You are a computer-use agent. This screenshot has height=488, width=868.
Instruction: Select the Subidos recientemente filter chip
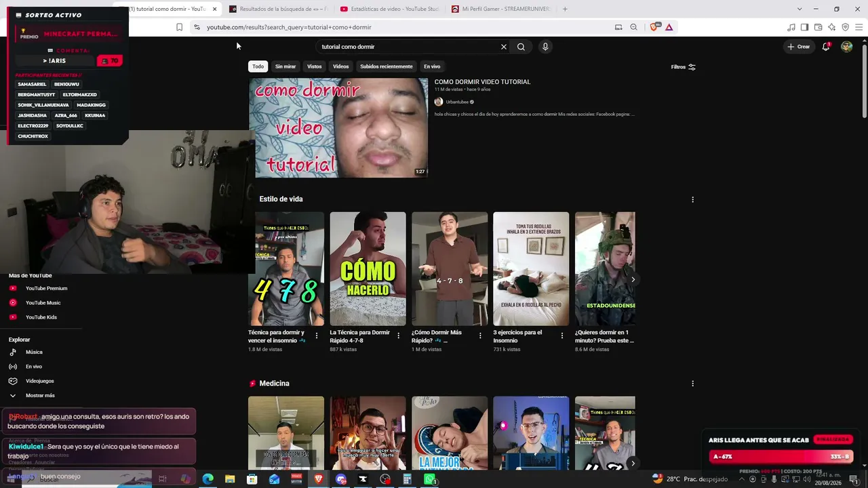point(387,66)
